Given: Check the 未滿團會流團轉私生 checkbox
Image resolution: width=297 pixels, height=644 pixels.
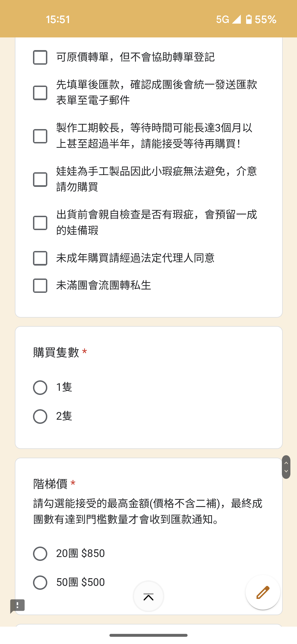Looking at the screenshot, I should pyautogui.click(x=40, y=286).
